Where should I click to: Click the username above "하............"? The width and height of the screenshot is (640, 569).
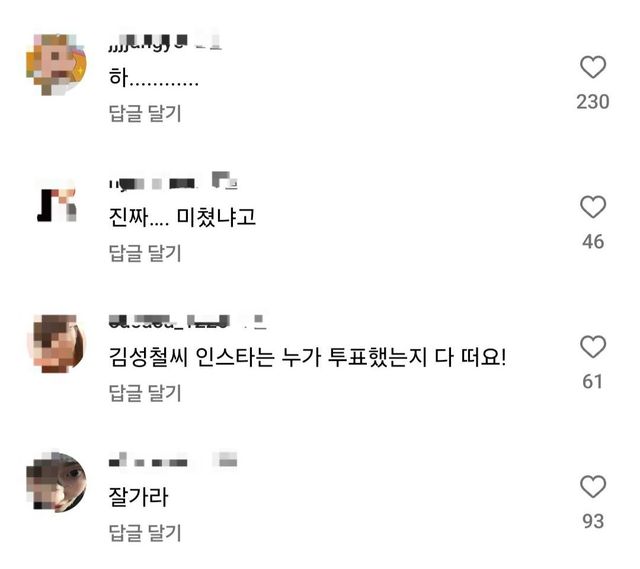click(x=165, y=43)
